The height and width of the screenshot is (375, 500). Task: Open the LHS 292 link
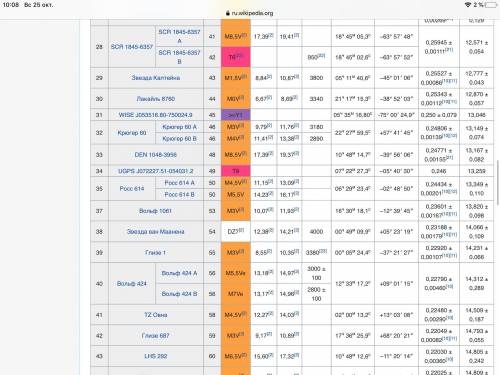[x=156, y=356]
